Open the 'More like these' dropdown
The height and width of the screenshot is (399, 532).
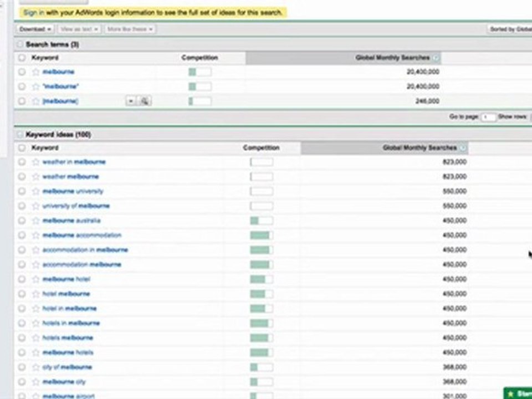point(130,29)
